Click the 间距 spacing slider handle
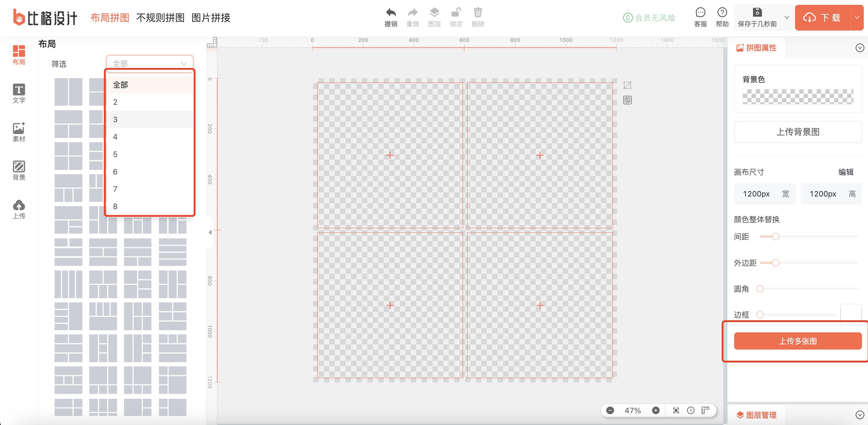The image size is (868, 425). [x=775, y=236]
